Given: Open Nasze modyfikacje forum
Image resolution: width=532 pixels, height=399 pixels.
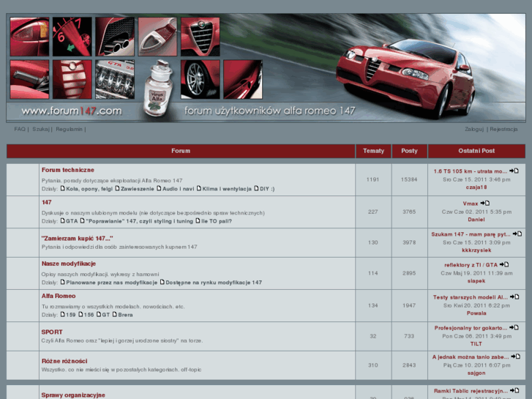Looking at the screenshot, I should [69, 264].
